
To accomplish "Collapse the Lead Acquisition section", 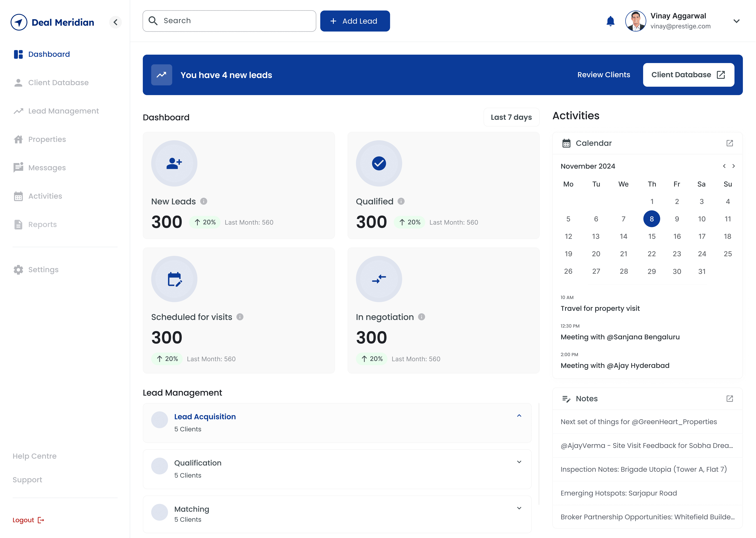I will pyautogui.click(x=519, y=416).
